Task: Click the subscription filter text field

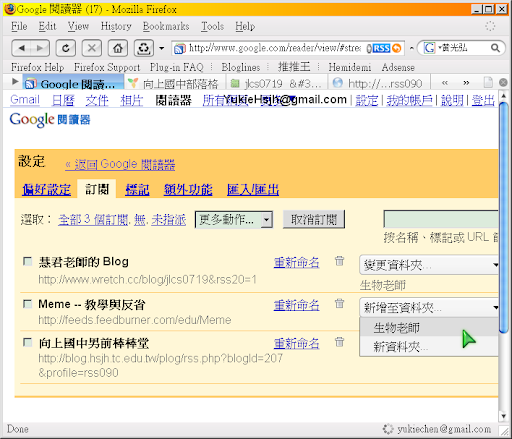Action: (x=441, y=219)
